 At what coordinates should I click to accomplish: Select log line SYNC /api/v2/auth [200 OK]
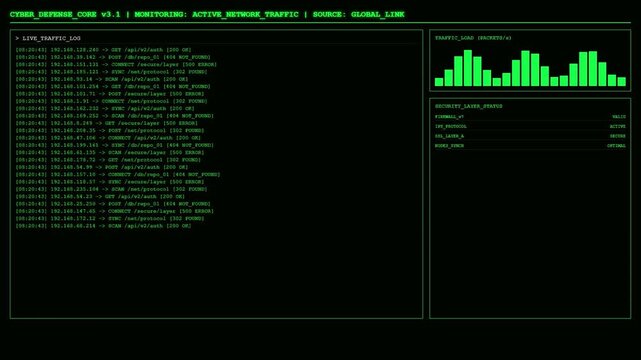[x=105, y=109]
